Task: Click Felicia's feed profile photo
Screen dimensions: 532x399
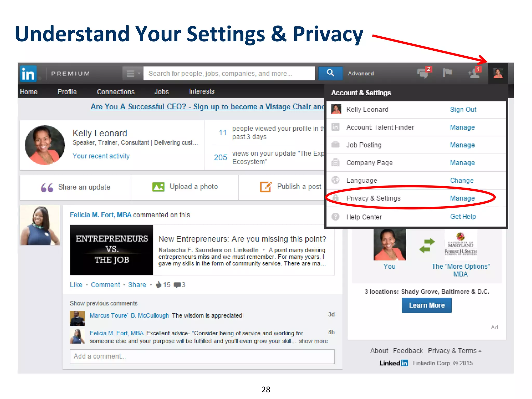Action: (40, 225)
